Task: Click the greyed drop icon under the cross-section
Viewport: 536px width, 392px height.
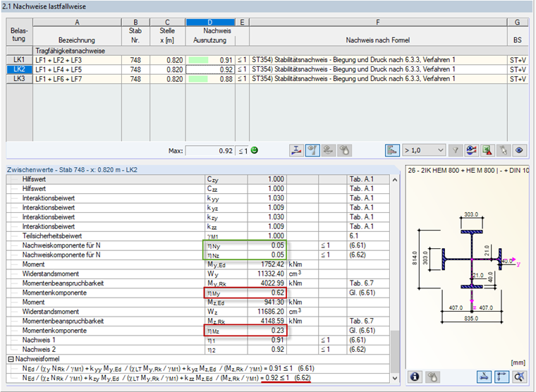Action: [433, 376]
